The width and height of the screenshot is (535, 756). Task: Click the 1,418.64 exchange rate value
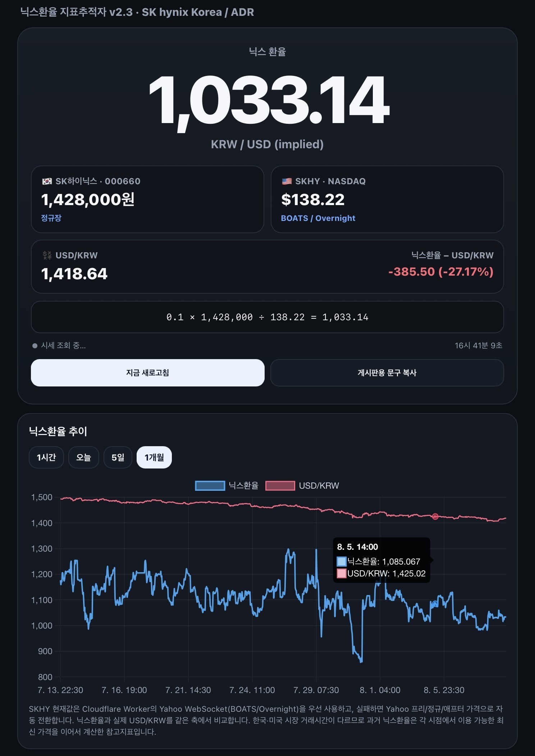pos(74,274)
